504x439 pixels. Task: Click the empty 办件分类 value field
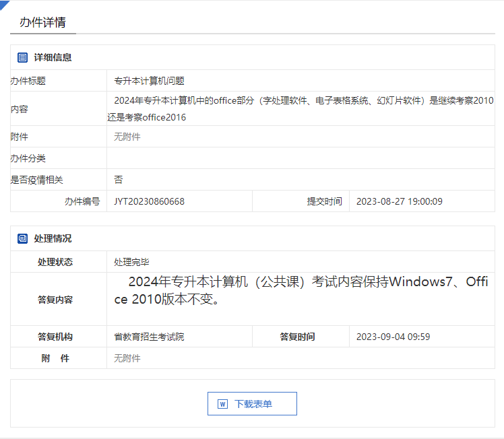300,158
